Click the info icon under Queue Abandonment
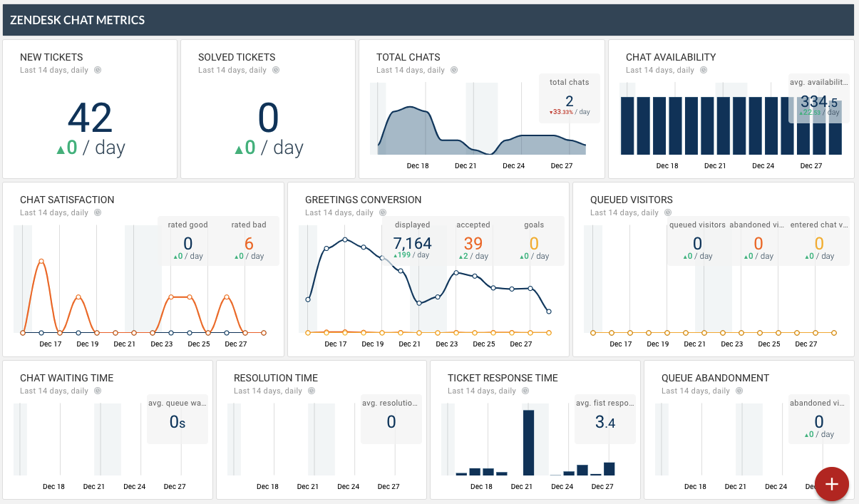 point(739,391)
